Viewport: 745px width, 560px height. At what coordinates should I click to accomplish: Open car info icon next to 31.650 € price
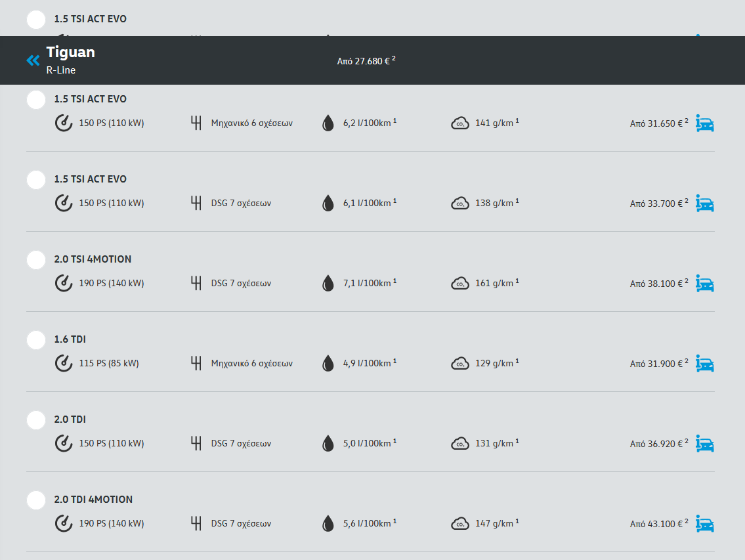pos(705,123)
